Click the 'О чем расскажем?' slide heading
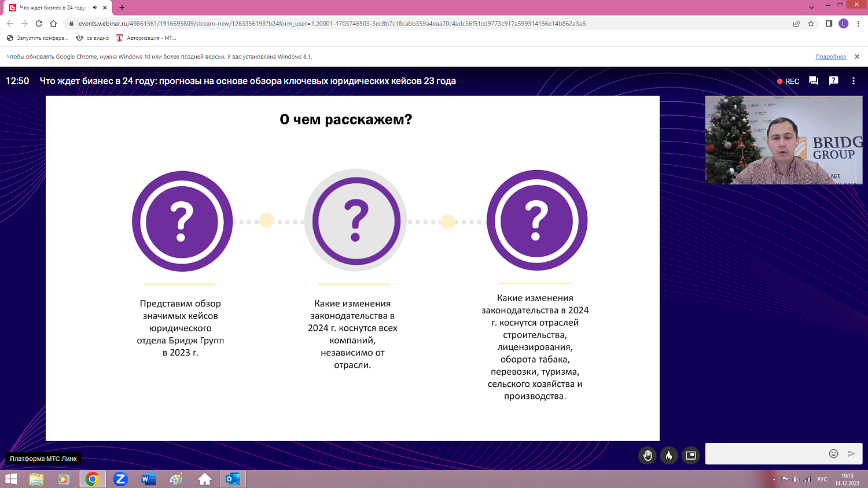This screenshot has width=868, height=488. 346,120
